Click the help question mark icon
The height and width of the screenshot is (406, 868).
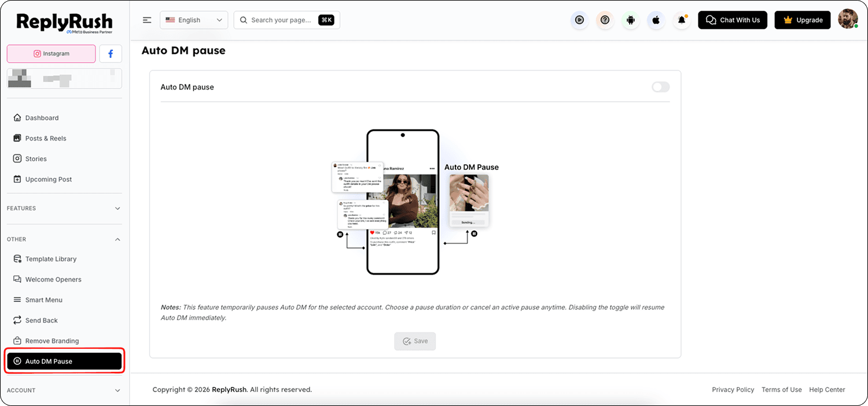605,20
